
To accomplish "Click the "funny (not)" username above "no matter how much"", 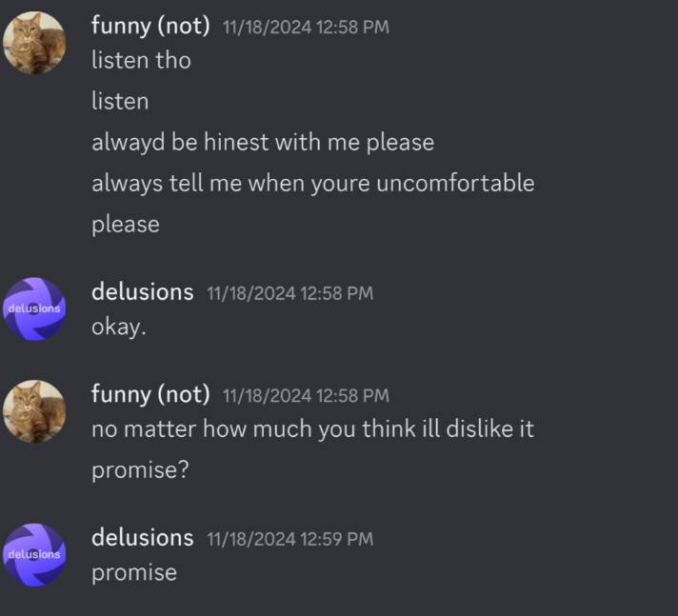I will (x=150, y=394).
